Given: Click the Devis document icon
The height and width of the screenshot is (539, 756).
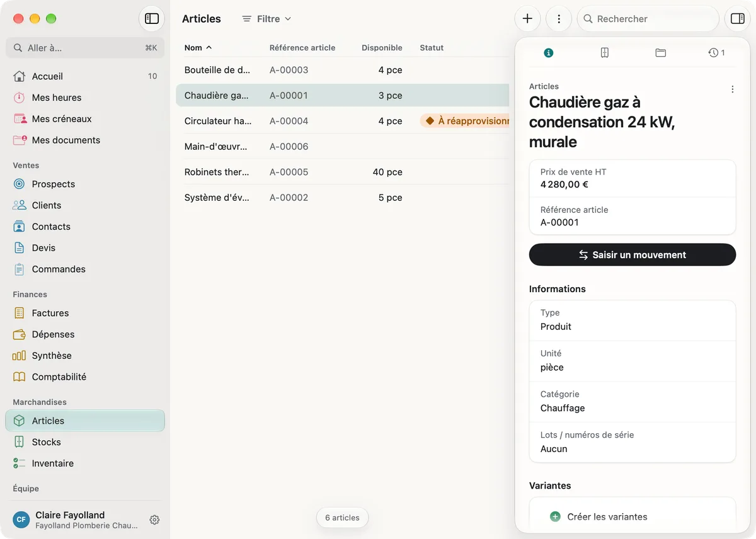Looking at the screenshot, I should 20,248.
